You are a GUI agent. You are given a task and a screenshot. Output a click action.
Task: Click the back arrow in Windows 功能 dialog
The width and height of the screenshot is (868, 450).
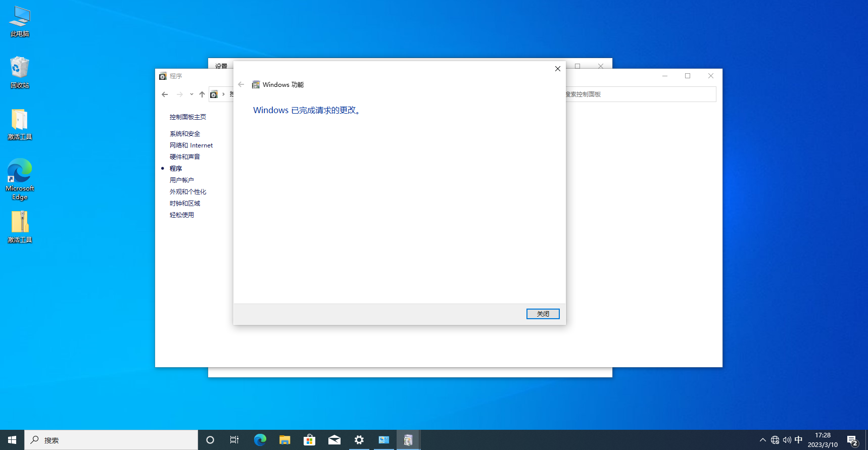pyautogui.click(x=241, y=84)
